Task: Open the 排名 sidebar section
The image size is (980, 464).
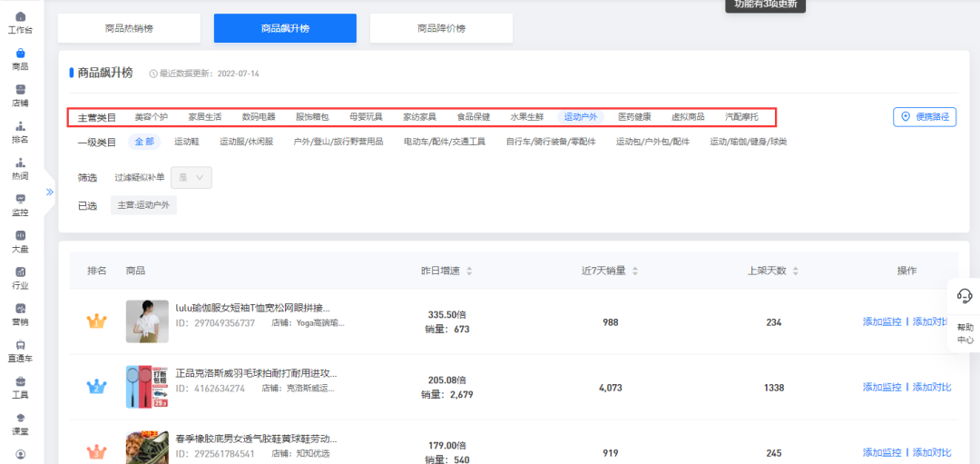Action: tap(20, 131)
